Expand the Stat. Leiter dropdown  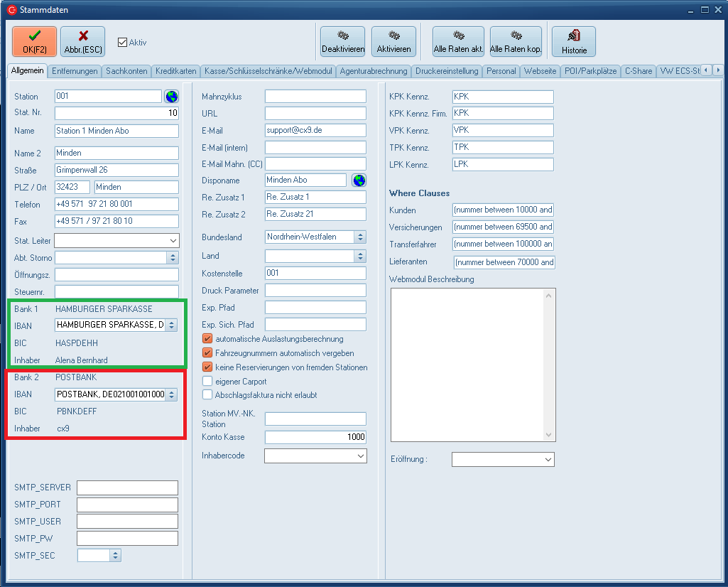click(173, 241)
